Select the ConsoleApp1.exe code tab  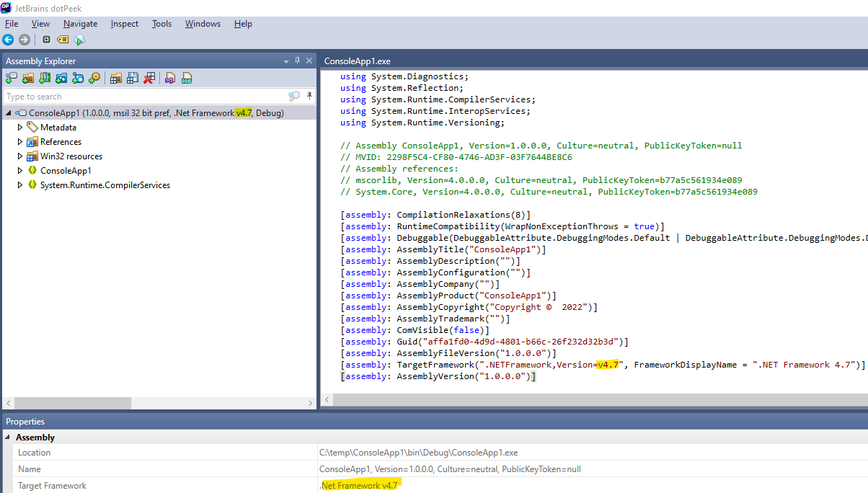(x=358, y=61)
